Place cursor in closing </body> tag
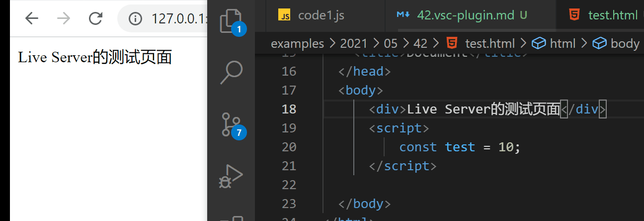Image resolution: width=644 pixels, height=221 pixels. click(x=365, y=204)
